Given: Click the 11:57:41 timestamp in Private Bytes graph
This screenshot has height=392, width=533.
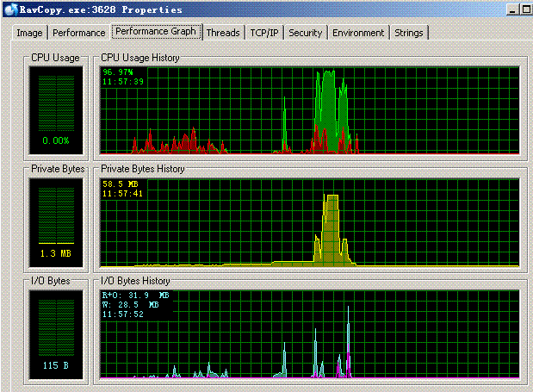Looking at the screenshot, I should [123, 194].
